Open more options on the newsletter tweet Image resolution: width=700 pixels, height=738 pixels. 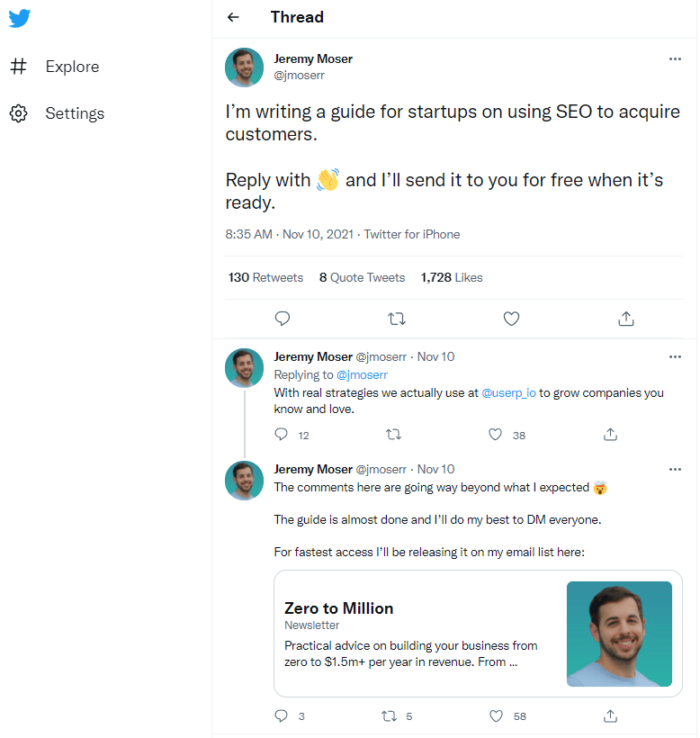675,469
